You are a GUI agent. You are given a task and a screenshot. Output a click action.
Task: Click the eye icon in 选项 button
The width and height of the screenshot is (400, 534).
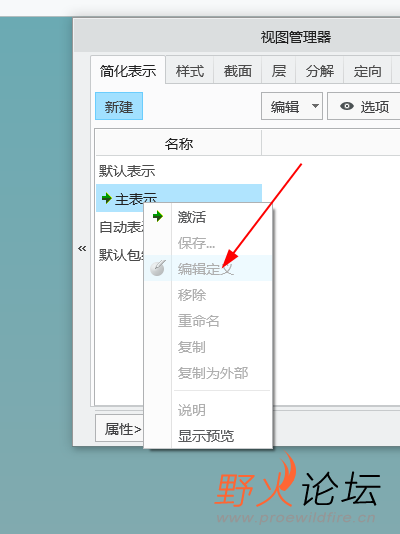tap(347, 106)
